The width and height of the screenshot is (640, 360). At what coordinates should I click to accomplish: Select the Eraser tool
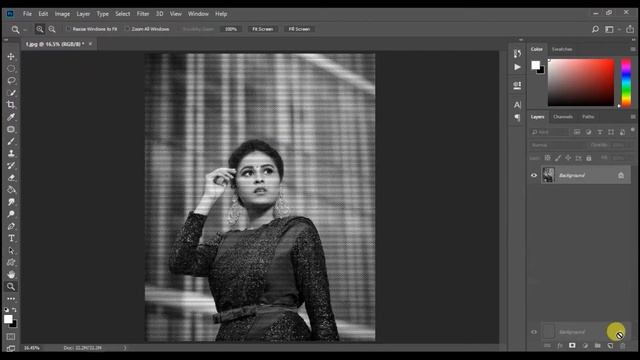coord(11,178)
